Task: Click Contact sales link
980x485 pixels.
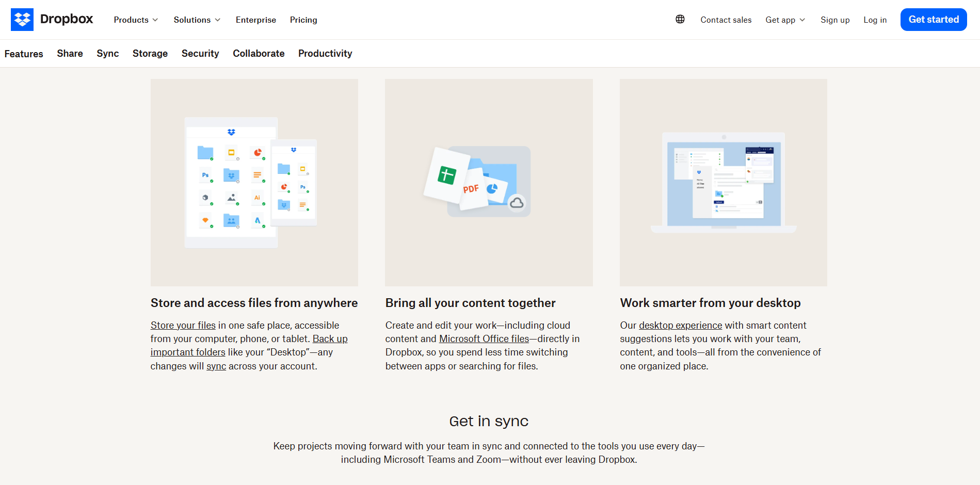Action: click(726, 20)
